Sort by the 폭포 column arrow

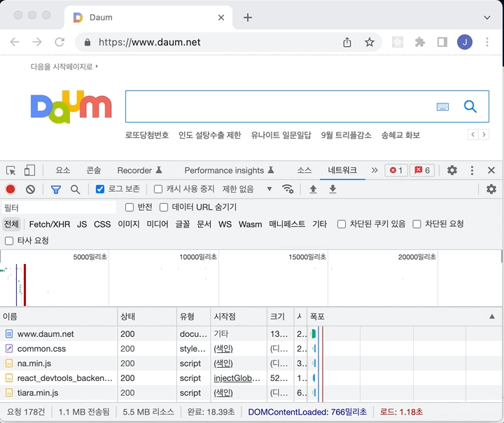[x=492, y=317]
